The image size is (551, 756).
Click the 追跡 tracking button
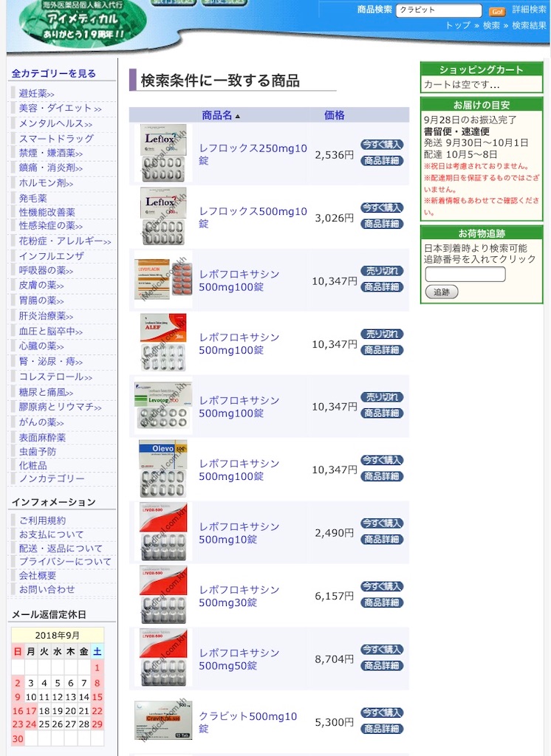[442, 292]
